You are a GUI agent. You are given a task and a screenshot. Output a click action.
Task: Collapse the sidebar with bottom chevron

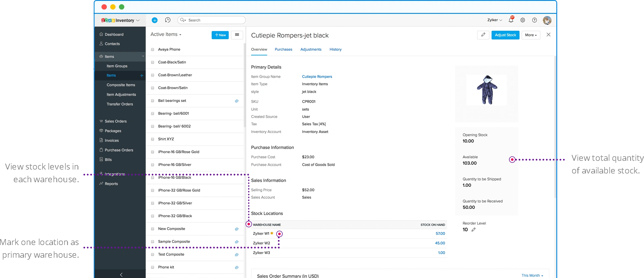(121, 275)
